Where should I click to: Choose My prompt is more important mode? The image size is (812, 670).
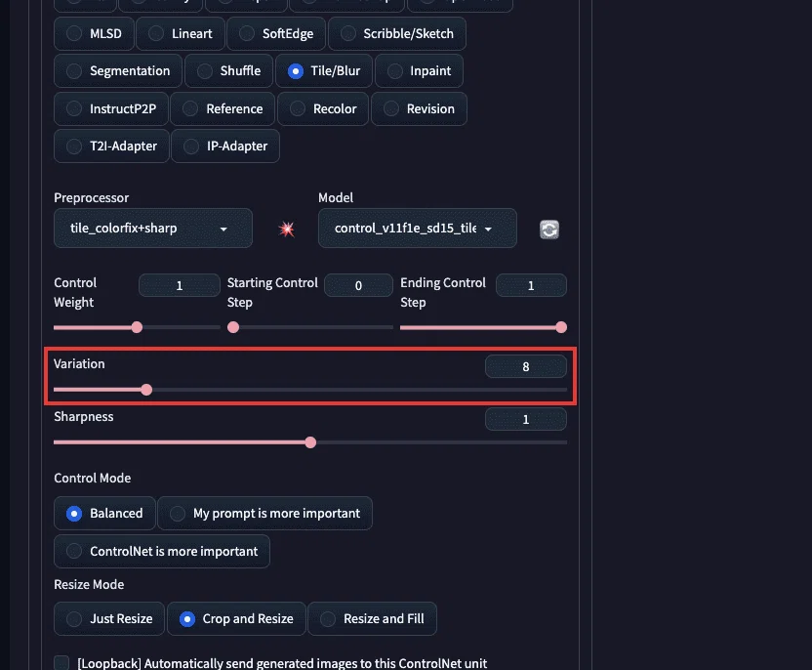264,514
